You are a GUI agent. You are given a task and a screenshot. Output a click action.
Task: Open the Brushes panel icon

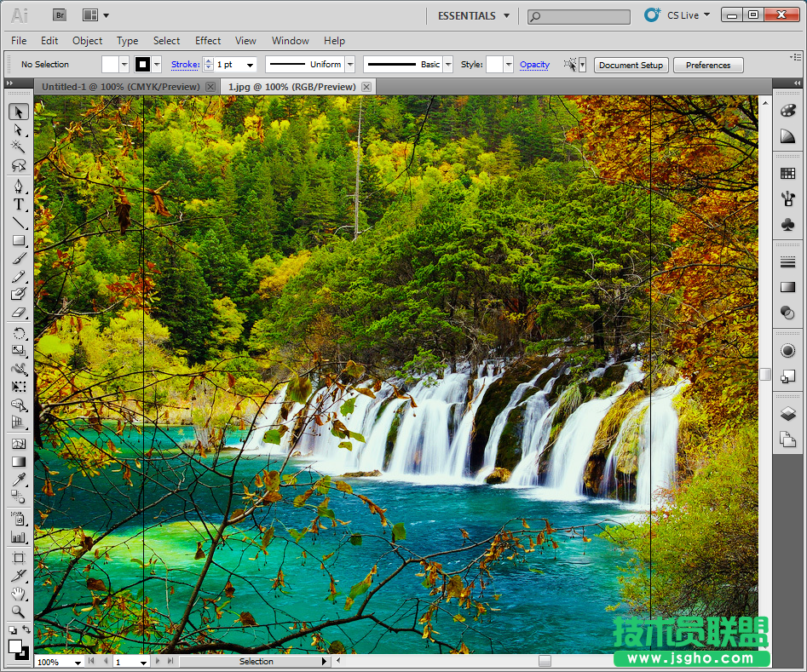tap(787, 198)
